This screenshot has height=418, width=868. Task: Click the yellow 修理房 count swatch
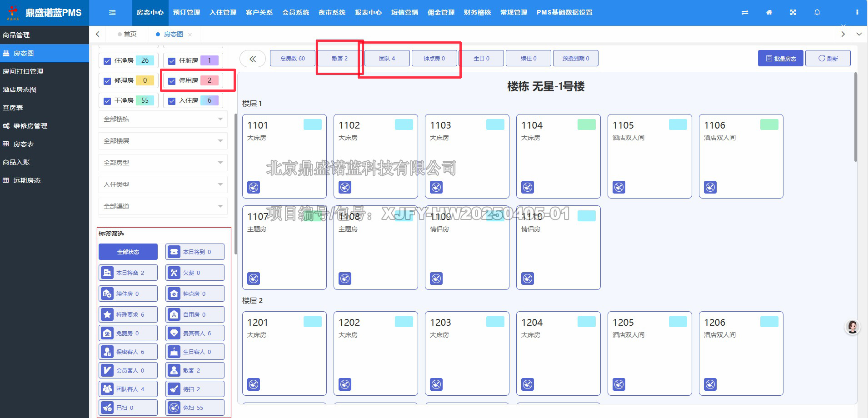tap(145, 80)
